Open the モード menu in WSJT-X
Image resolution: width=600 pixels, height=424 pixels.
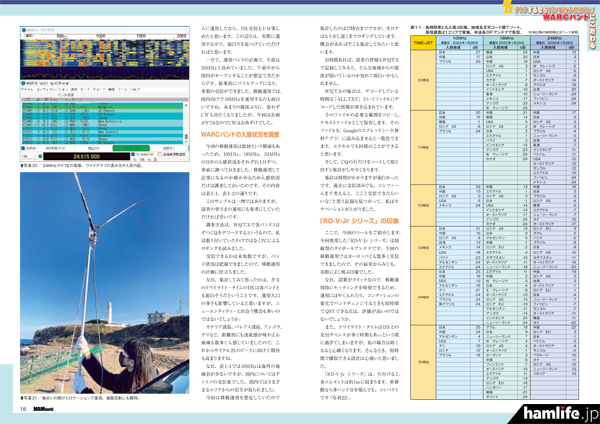[85, 89]
